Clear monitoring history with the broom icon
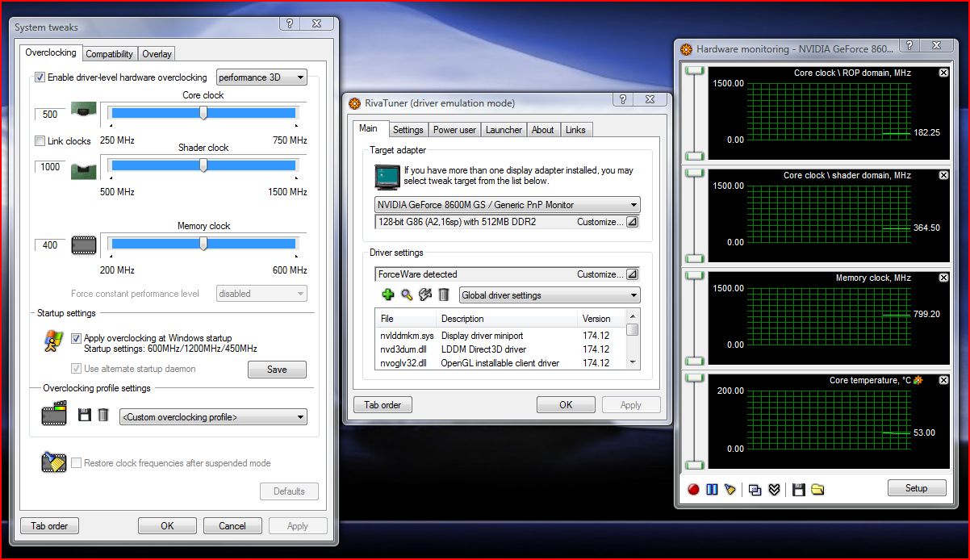This screenshot has width=970, height=560. tap(730, 489)
